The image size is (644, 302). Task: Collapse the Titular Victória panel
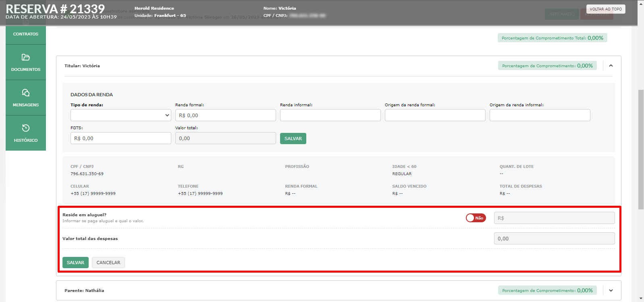pyautogui.click(x=611, y=66)
